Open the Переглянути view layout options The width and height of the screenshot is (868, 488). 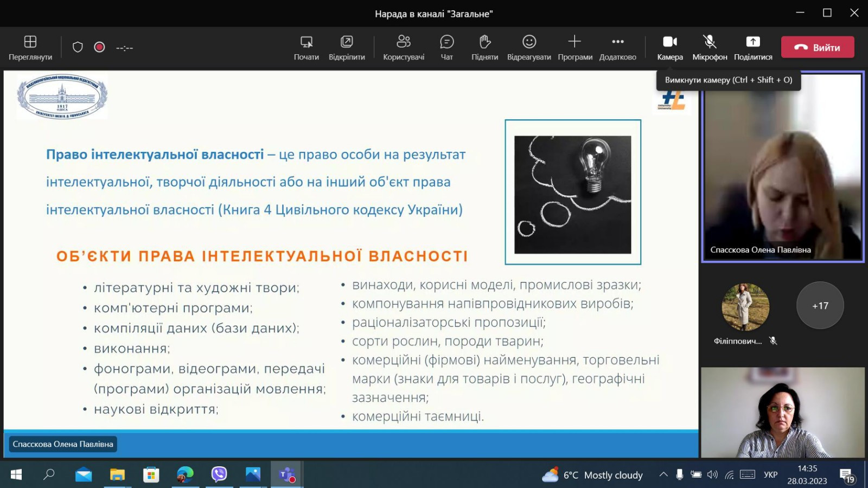pyautogui.click(x=30, y=47)
